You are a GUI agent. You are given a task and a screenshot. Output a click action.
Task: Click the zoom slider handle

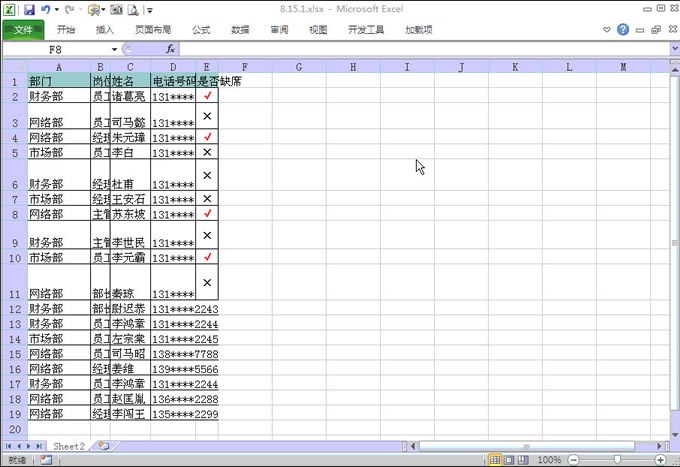coord(617,460)
